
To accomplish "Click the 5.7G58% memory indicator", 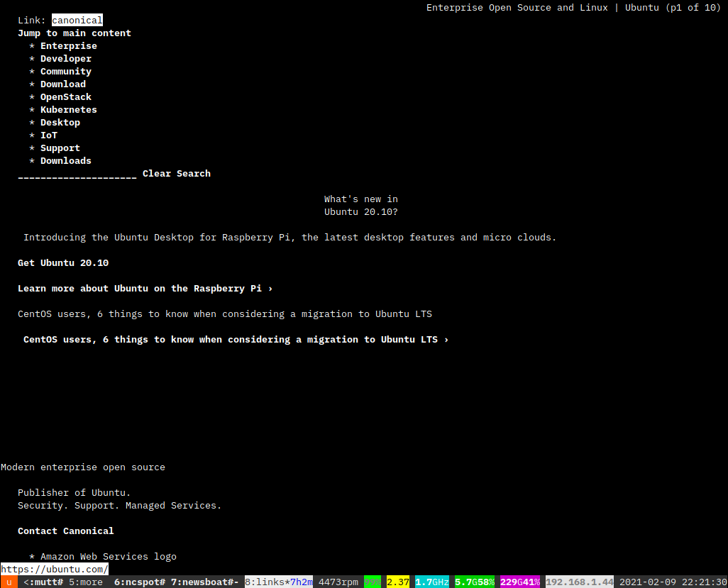I will point(475,582).
